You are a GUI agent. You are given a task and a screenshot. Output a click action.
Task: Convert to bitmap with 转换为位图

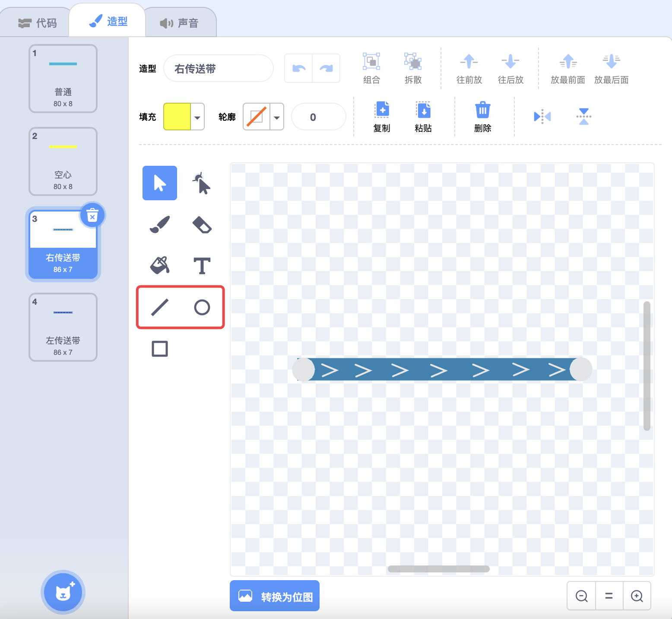pos(275,596)
